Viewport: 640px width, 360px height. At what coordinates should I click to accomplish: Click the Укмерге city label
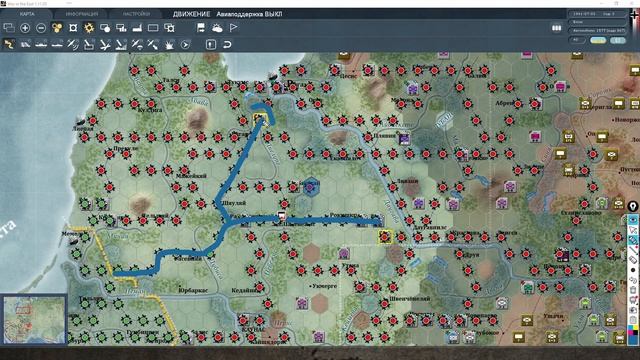click(324, 286)
